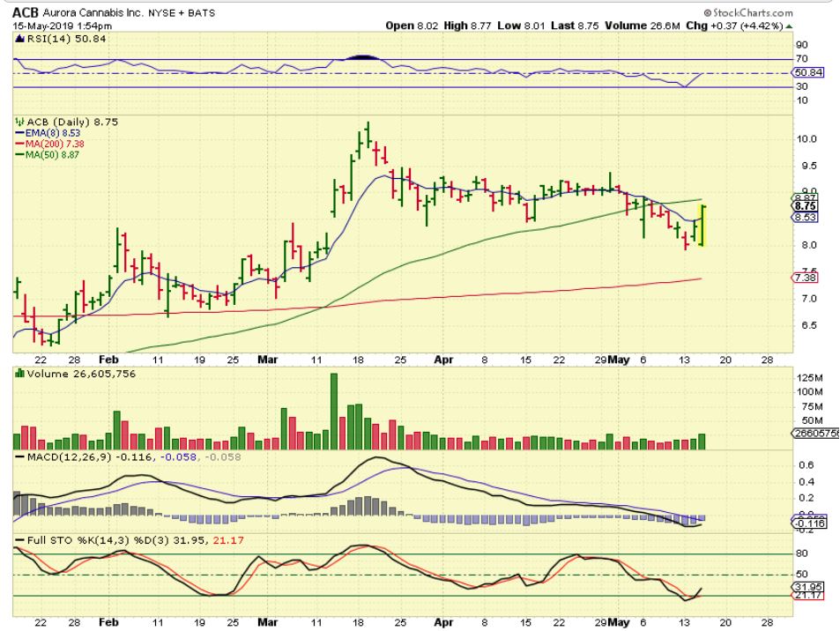Click the NYSE + BATS exchange label
The width and height of the screenshot is (840, 631).
[182, 13]
